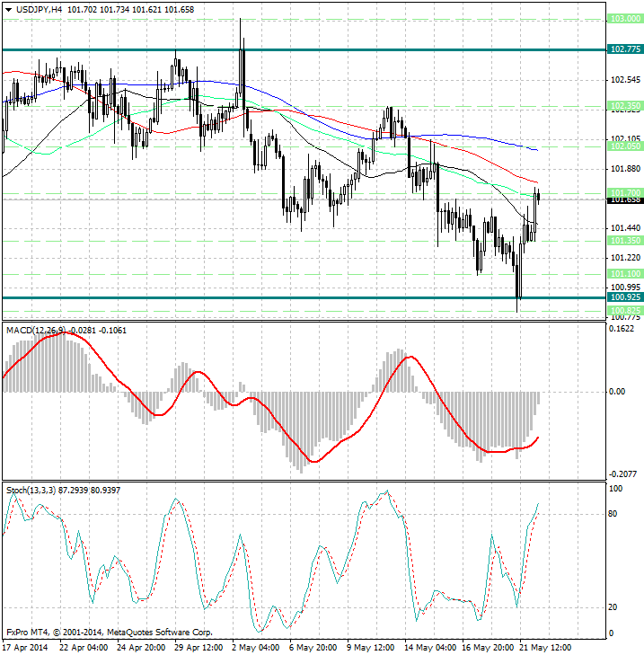Screen dimensions: 644x655
Task: Select the 101.100 price level tag
Action: 623,273
